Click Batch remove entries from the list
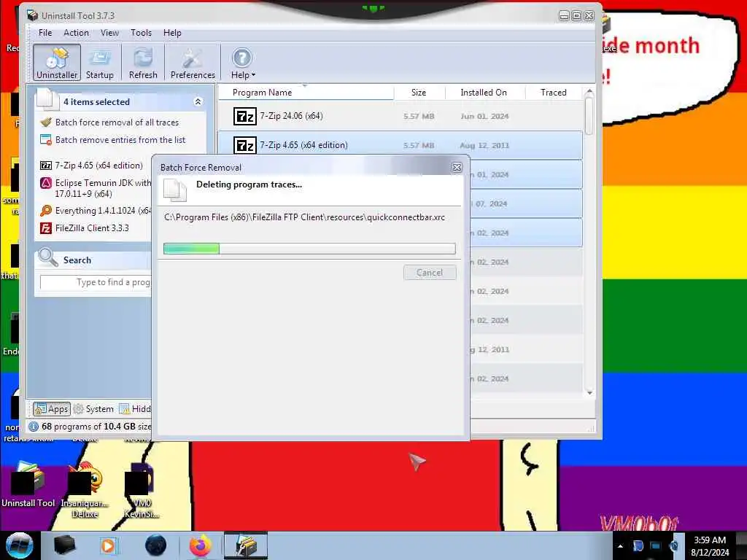The width and height of the screenshot is (747, 560). 120,140
